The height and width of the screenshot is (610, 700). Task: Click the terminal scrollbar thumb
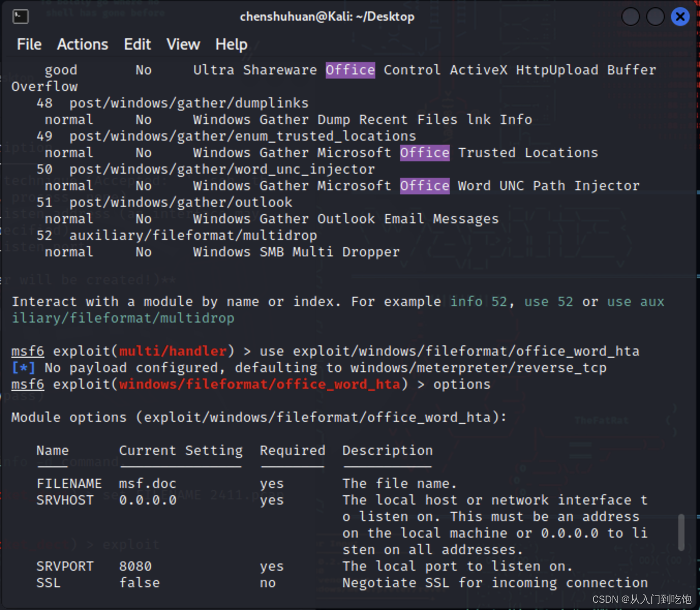[681, 532]
